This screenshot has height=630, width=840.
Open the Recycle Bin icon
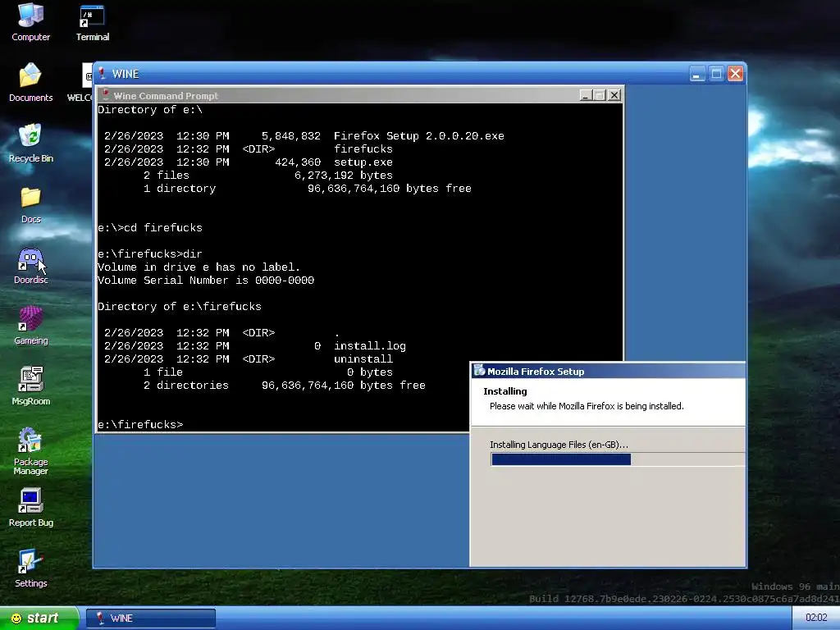30,143
